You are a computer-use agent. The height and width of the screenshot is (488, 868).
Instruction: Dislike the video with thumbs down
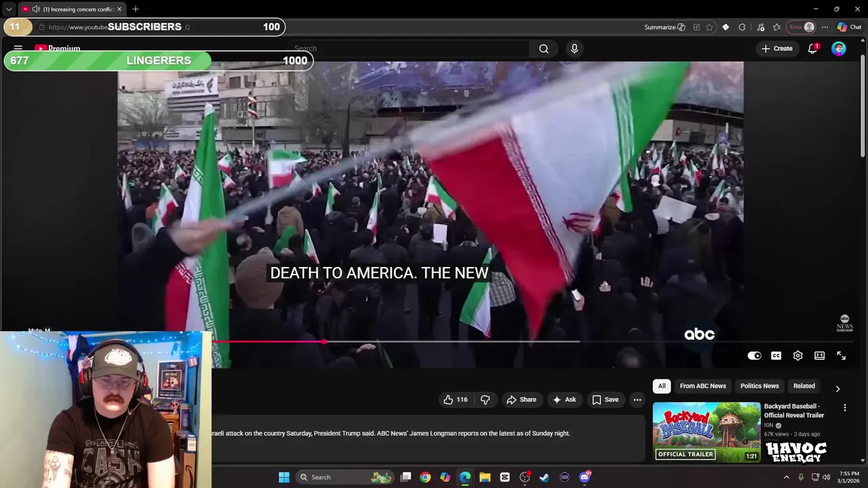click(x=485, y=400)
